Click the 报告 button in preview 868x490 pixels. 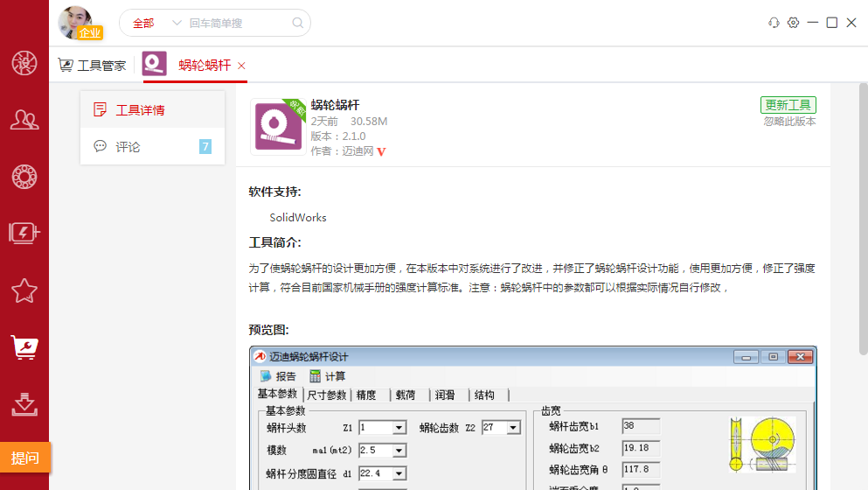point(279,376)
